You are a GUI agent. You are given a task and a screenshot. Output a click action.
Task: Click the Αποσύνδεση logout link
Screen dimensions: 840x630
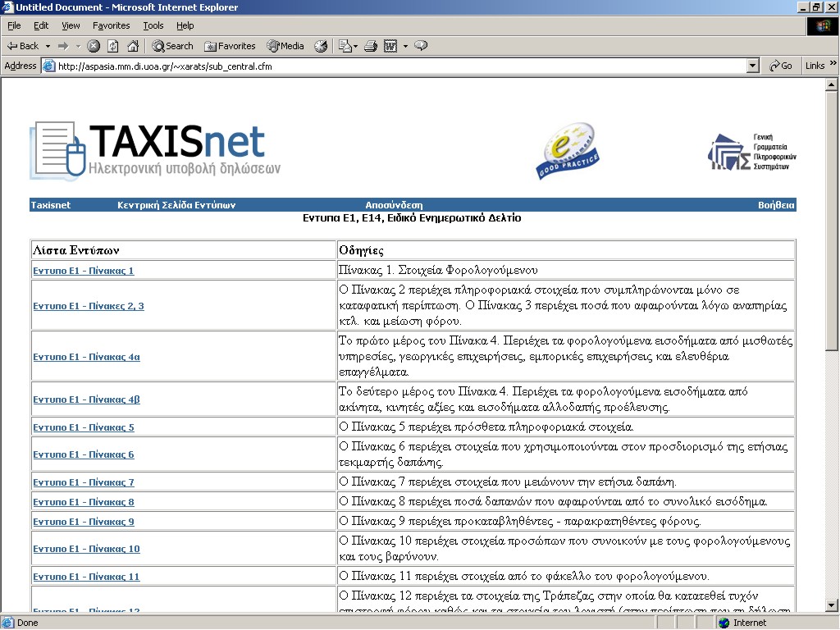tap(394, 205)
